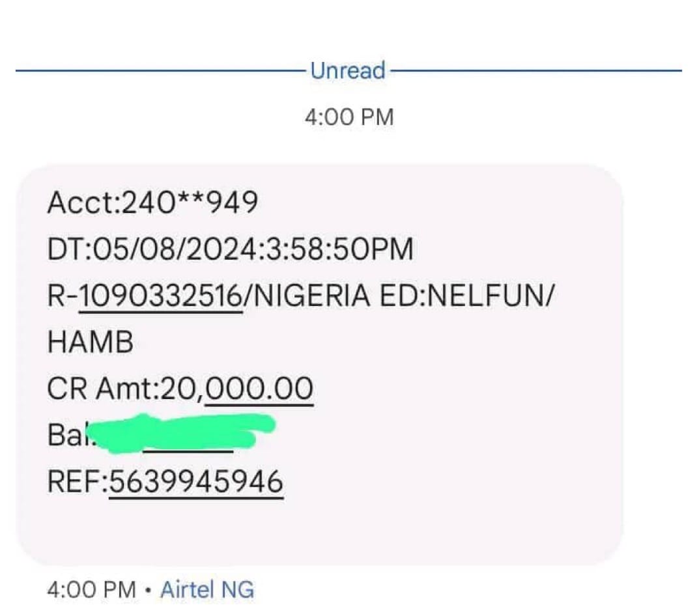Tap the divider line right of Unread
Screen dimensions: 697x616
(x=535, y=70)
